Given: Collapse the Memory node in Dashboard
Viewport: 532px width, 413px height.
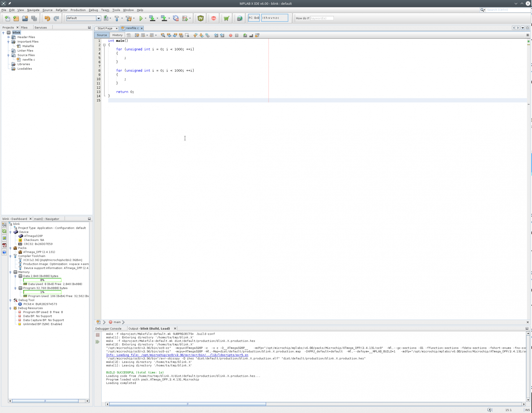Looking at the screenshot, I should click(10, 272).
